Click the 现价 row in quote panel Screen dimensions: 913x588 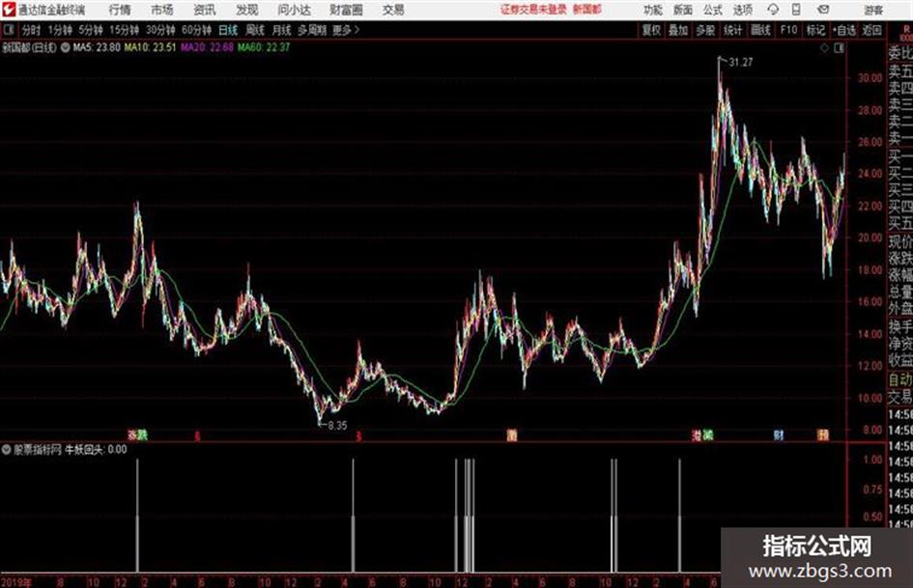(900, 241)
